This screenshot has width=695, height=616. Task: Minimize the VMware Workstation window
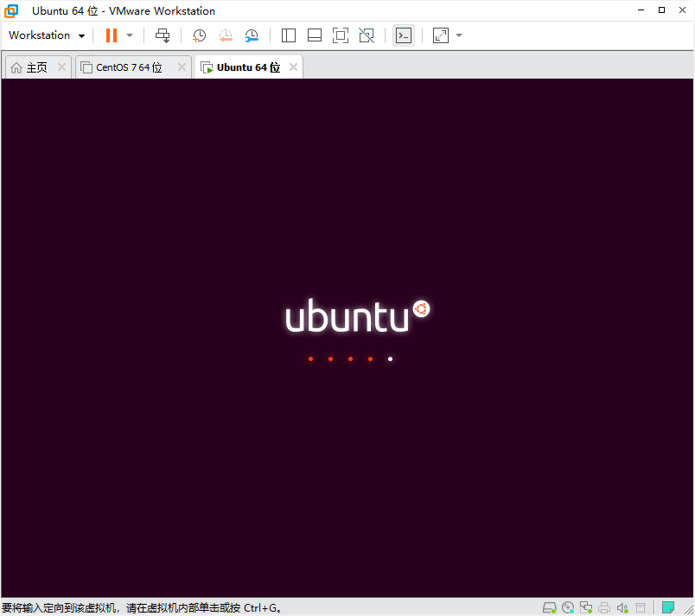(x=641, y=10)
